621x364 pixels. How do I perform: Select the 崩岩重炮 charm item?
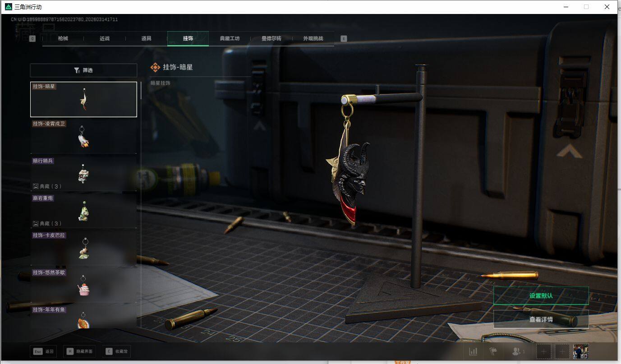click(83, 210)
